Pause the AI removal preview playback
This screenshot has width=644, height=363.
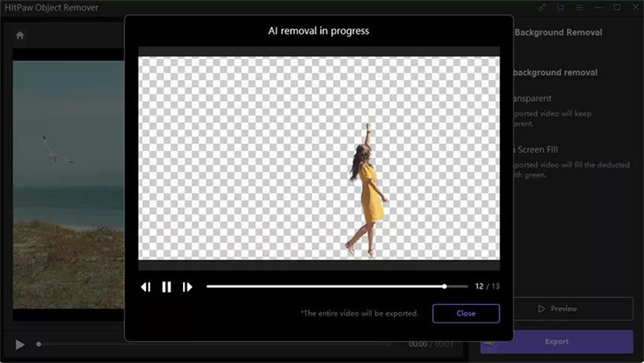coord(167,286)
